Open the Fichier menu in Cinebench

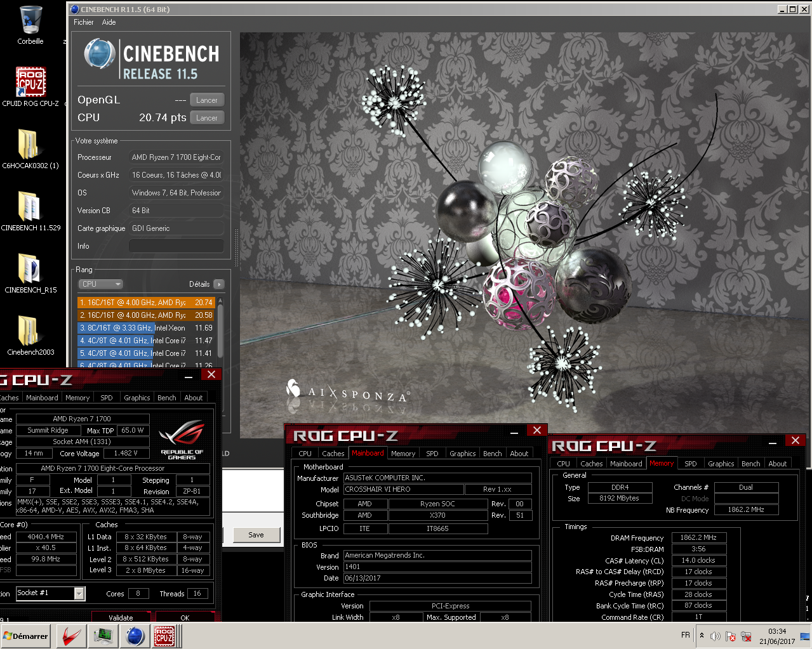(x=84, y=22)
